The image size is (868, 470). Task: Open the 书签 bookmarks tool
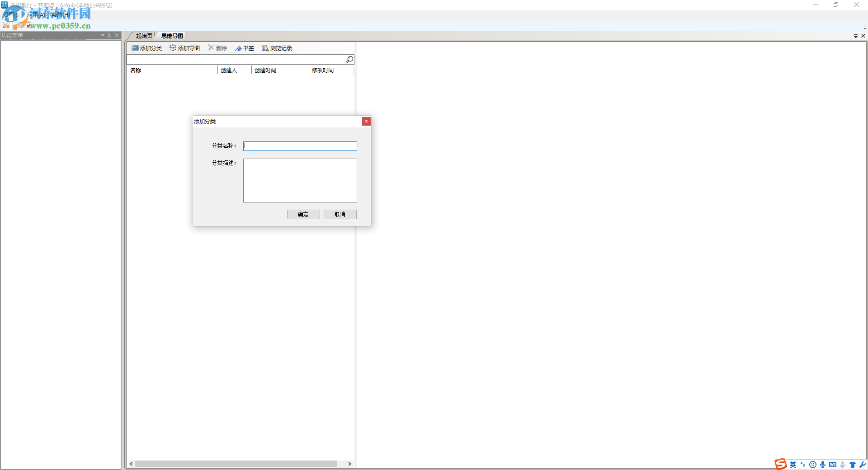[244, 48]
